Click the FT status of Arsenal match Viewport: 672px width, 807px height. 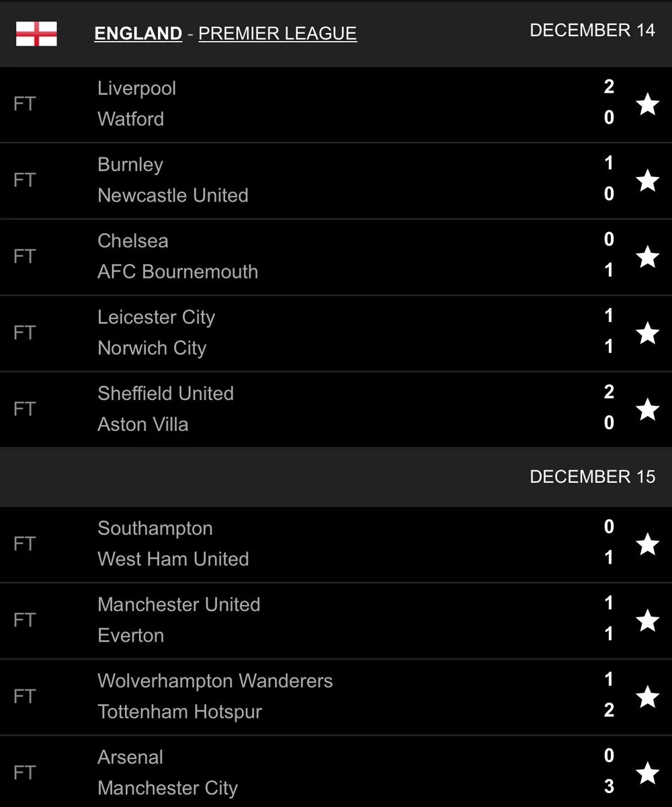click(24, 773)
